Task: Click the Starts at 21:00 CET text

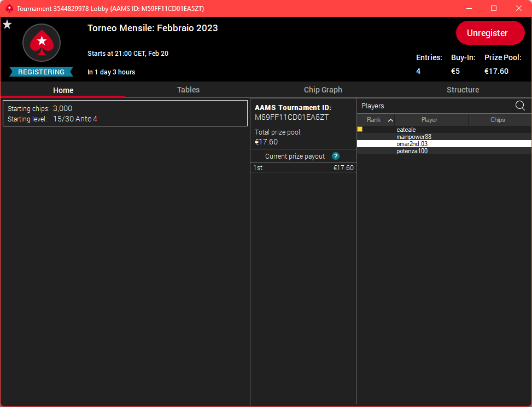Action: (128, 53)
